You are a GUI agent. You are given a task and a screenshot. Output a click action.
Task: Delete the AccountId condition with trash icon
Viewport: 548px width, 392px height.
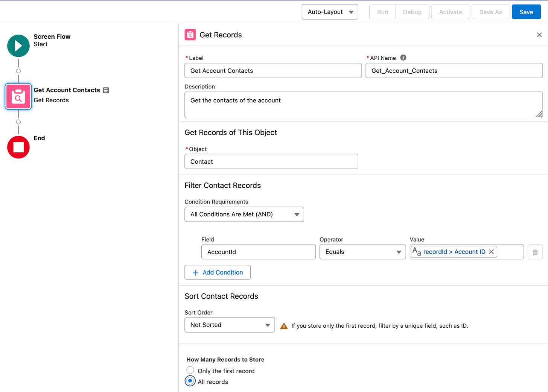(535, 252)
